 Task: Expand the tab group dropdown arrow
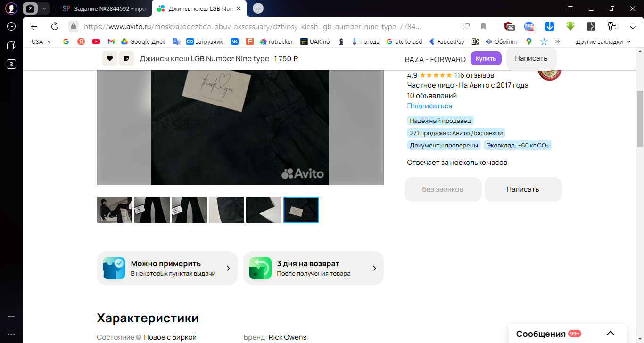coord(44,8)
